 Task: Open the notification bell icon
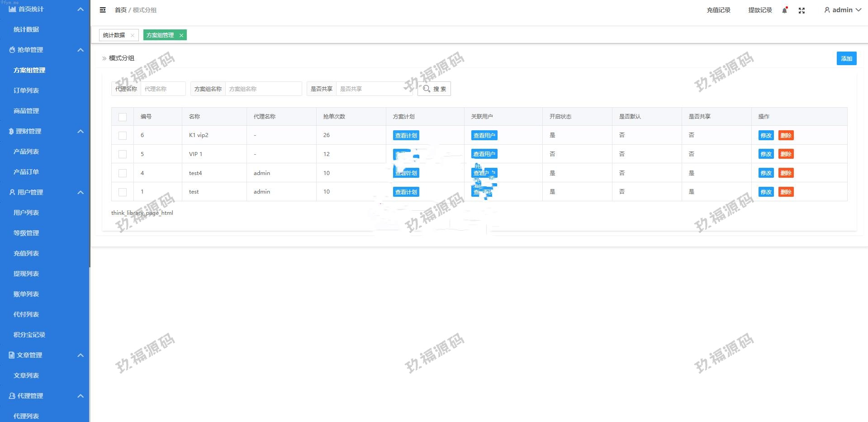click(x=785, y=10)
